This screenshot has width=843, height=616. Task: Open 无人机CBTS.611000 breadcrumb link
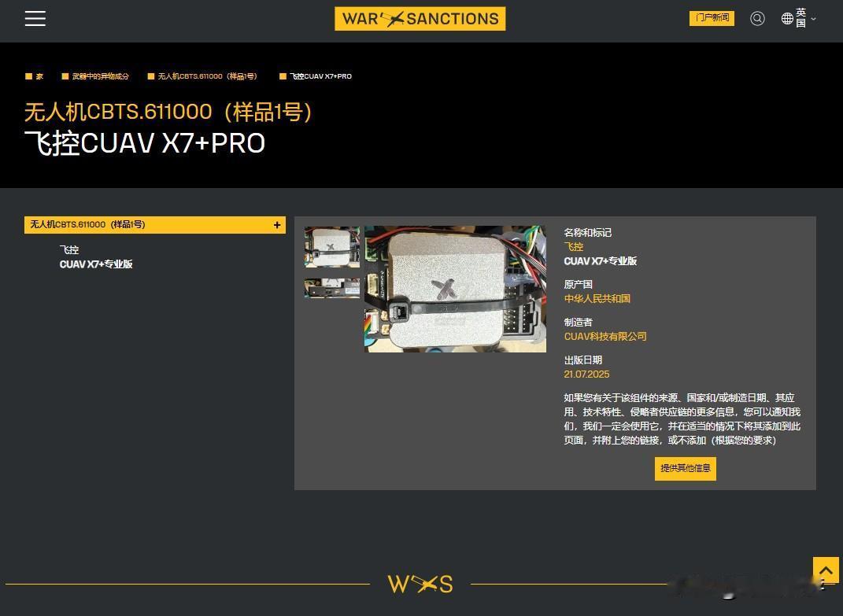(x=207, y=76)
